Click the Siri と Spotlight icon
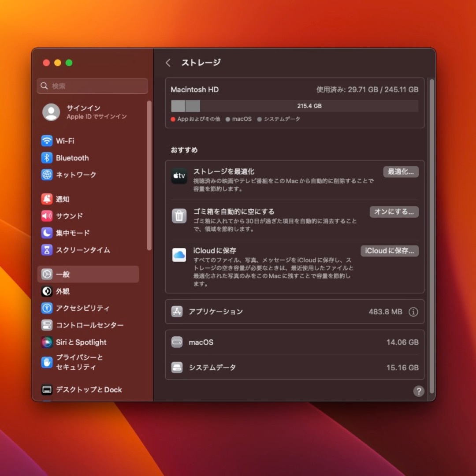476x476 pixels. click(x=47, y=342)
